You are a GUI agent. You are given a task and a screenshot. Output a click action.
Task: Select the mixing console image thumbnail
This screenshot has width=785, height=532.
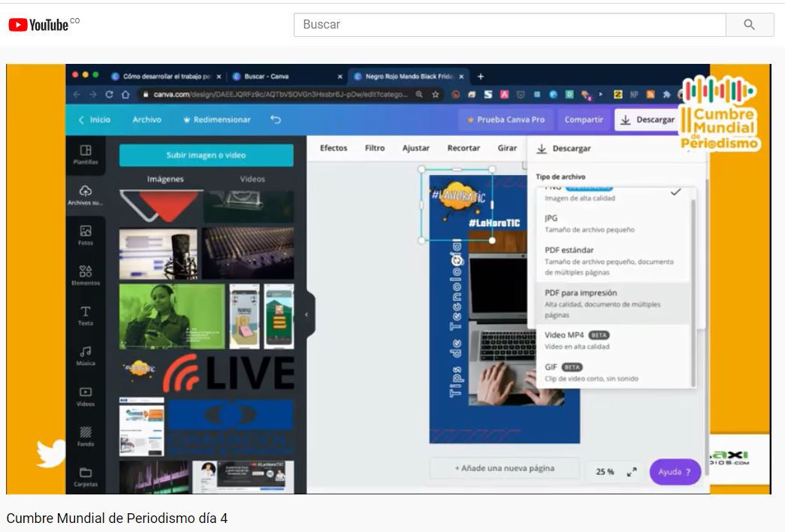click(x=249, y=254)
